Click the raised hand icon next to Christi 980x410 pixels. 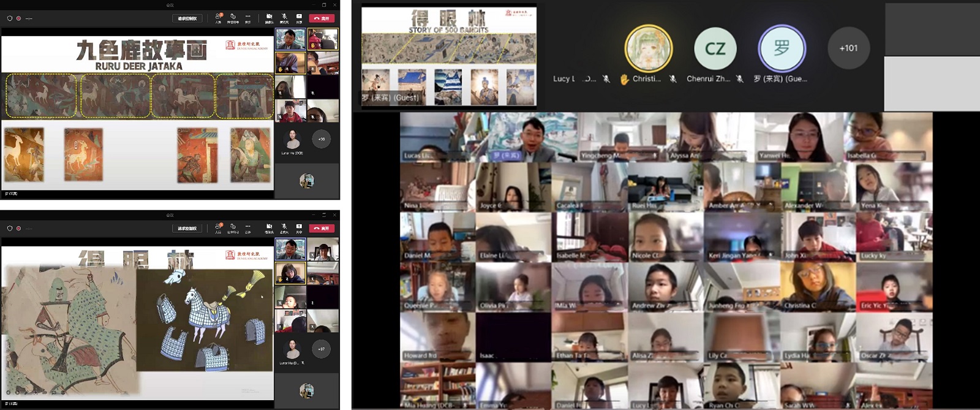point(624,79)
